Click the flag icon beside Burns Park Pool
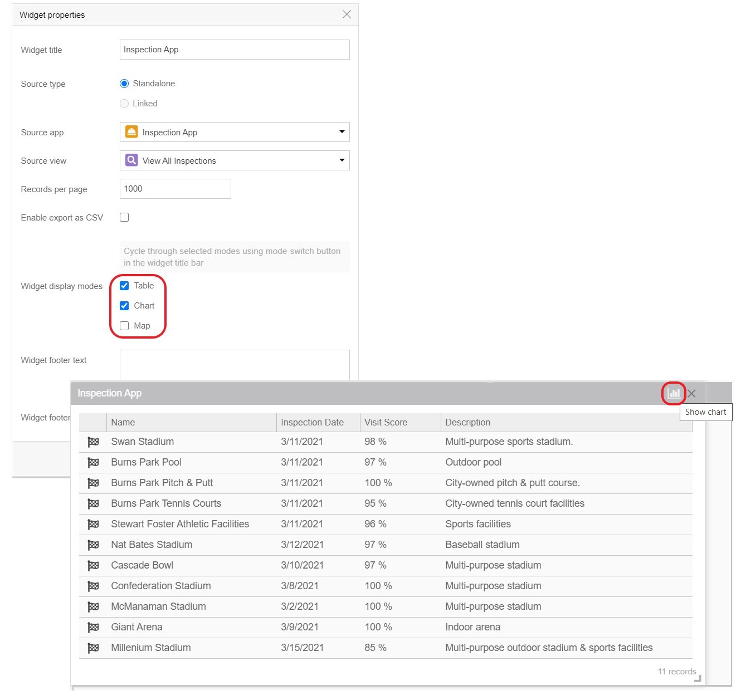This screenshot has width=741, height=700. point(93,463)
